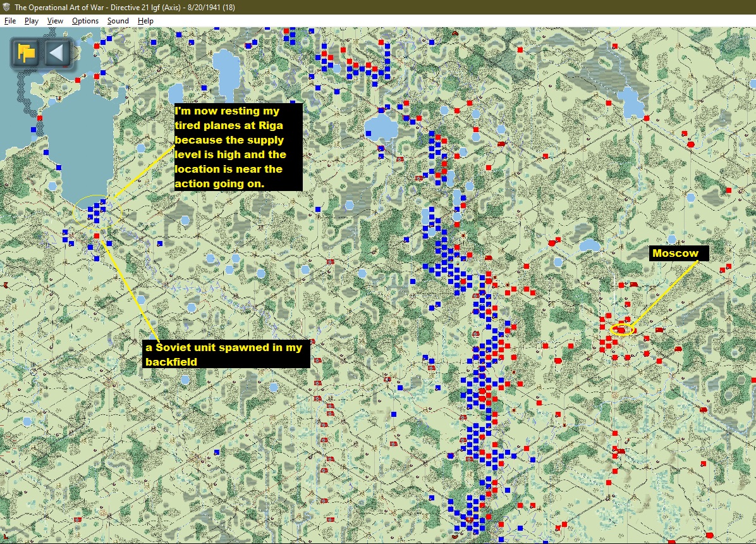Select the red unit circled at Moscow
This screenshot has height=544, width=756.
point(621,330)
